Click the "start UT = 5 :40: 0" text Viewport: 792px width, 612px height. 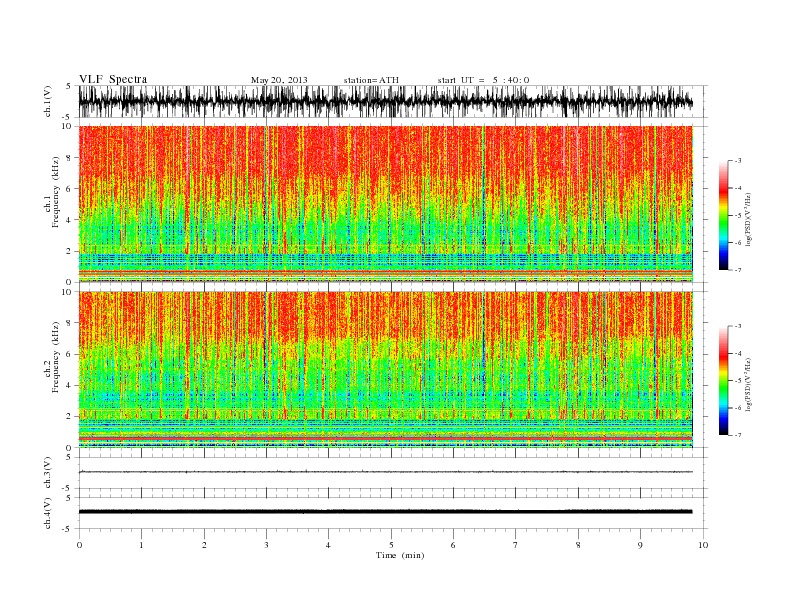point(483,80)
